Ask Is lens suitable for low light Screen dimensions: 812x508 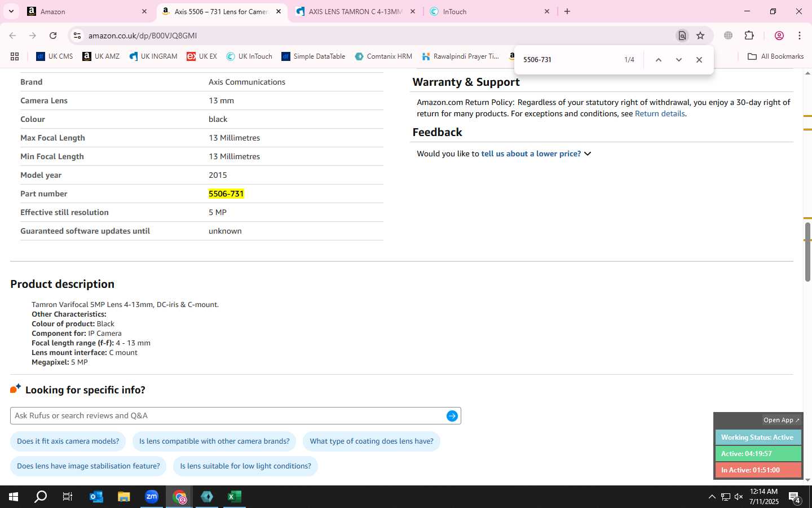245,466
